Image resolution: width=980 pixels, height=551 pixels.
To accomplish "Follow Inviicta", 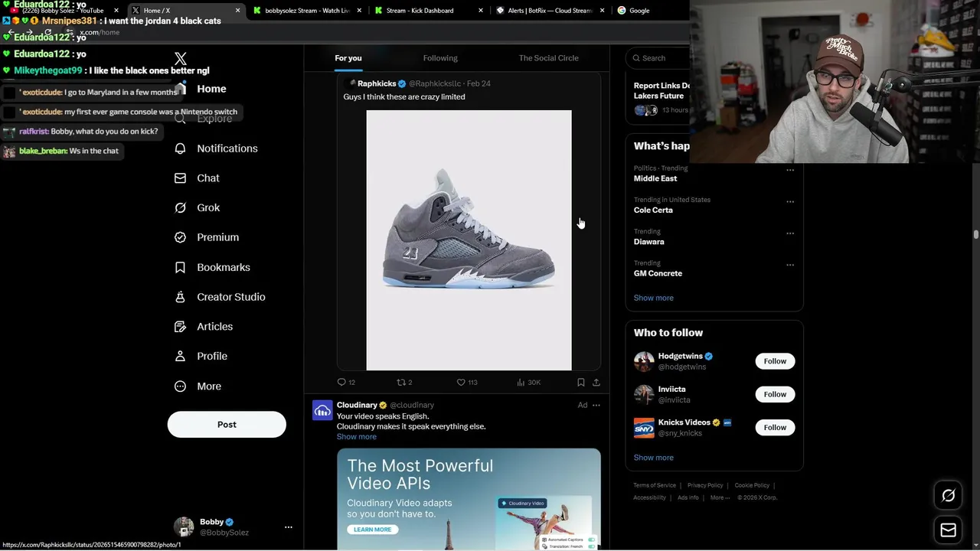I will (775, 394).
